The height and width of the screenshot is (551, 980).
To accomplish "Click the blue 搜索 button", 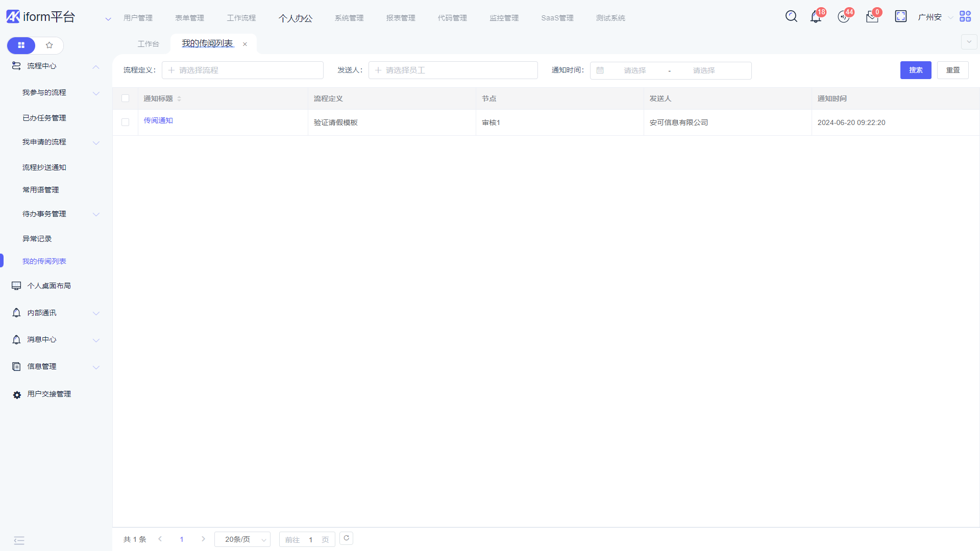I will pos(915,70).
